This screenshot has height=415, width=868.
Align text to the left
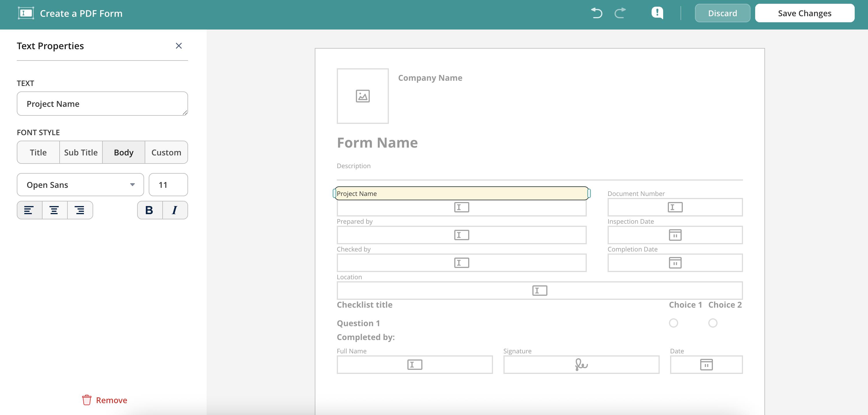click(x=29, y=210)
